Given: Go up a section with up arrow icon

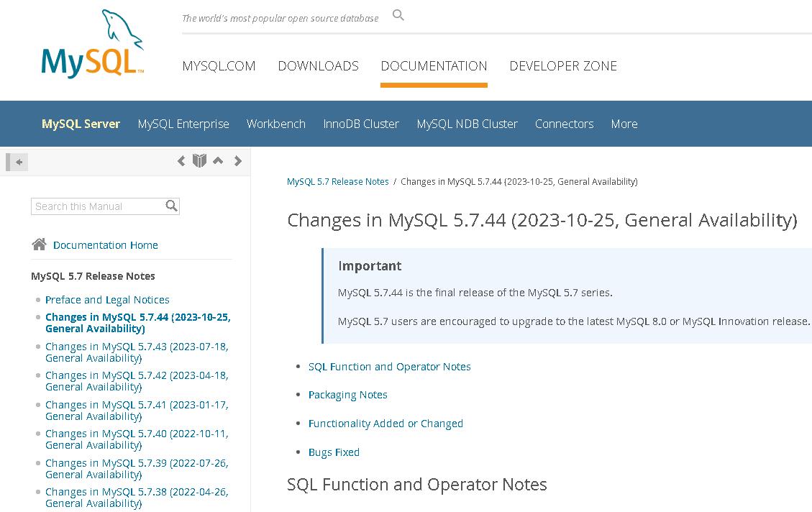Looking at the screenshot, I should [x=218, y=161].
